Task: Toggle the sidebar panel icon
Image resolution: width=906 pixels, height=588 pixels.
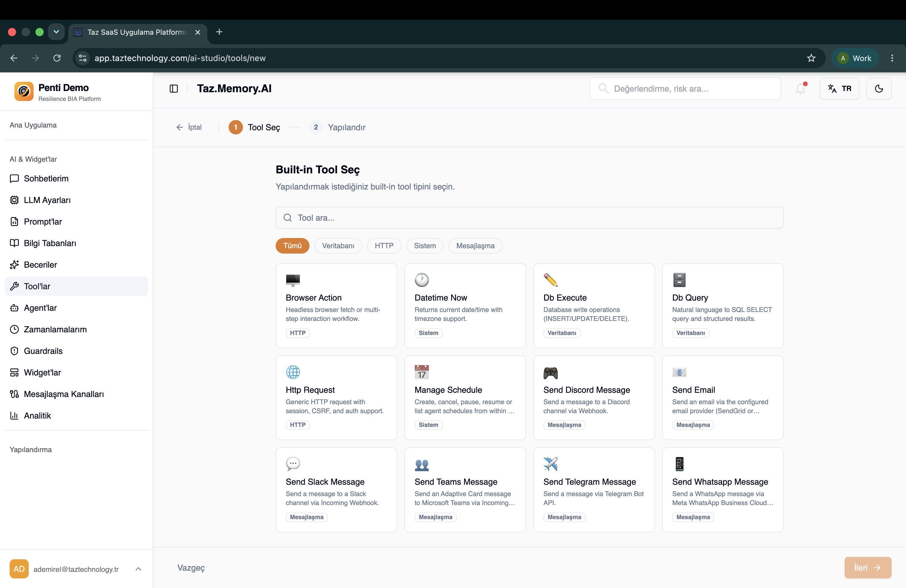Action: click(x=173, y=89)
